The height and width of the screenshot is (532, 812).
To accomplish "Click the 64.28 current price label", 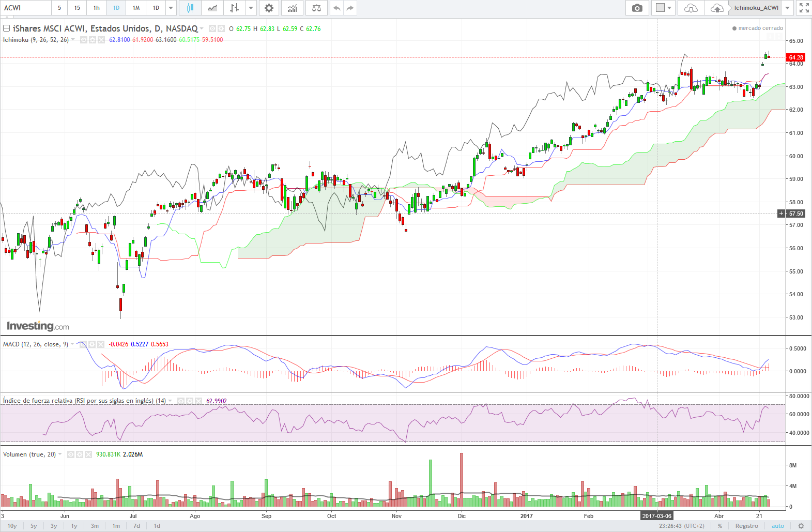I will (796, 57).
